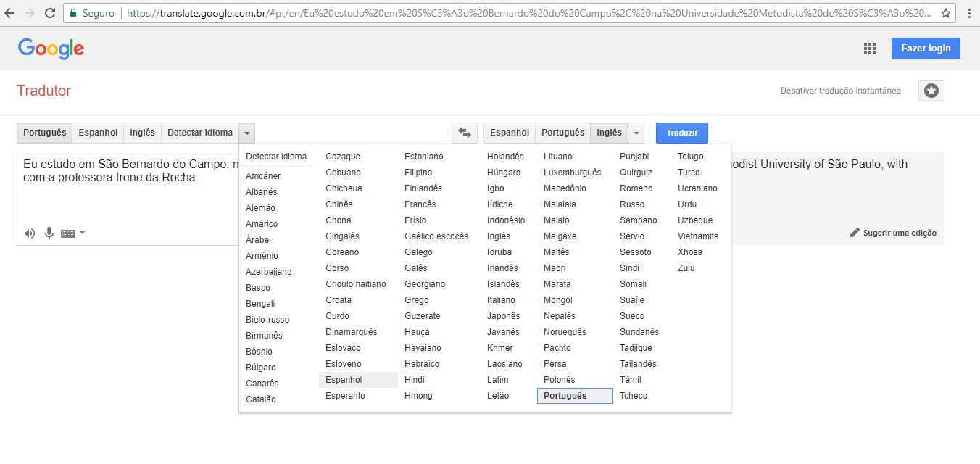Select Detectar idioma in the dropdown list
Viewport: 980px width, 464px height.
pyautogui.click(x=277, y=156)
